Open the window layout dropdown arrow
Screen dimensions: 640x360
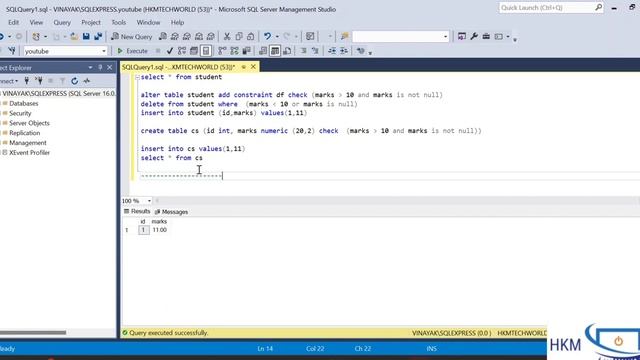click(508, 37)
